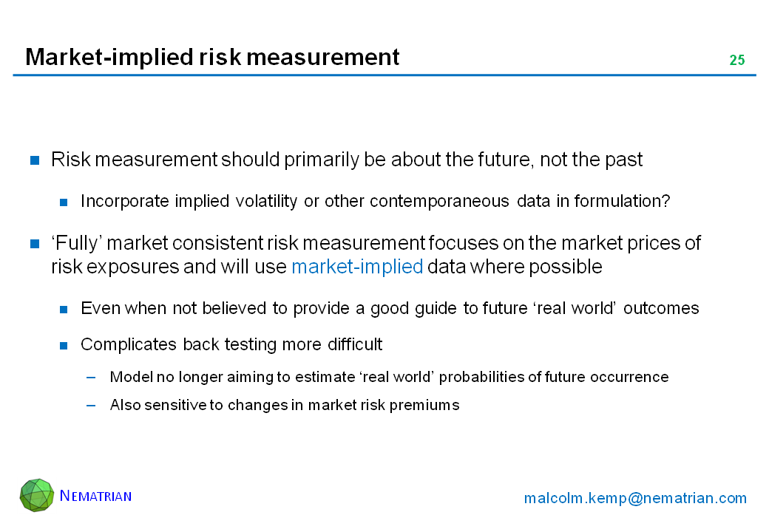Click the square bullet beside "'Fully' market consistent"
Screen dimensions: 769x532
(34, 244)
